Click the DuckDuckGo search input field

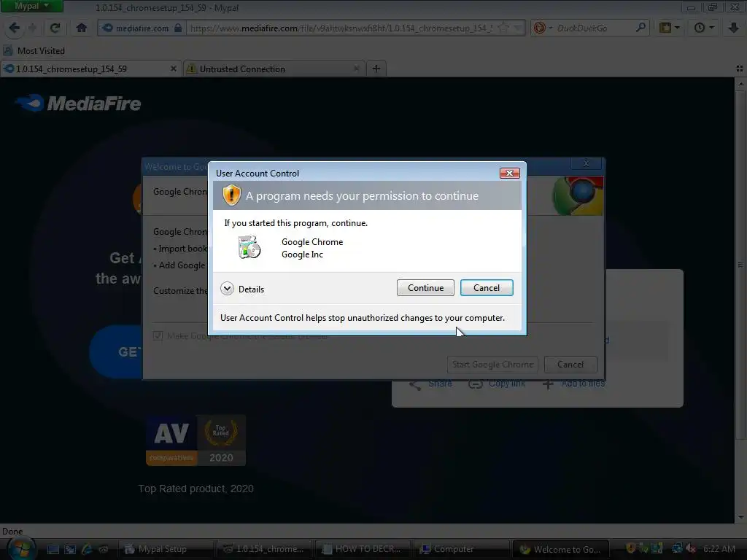[595, 28]
